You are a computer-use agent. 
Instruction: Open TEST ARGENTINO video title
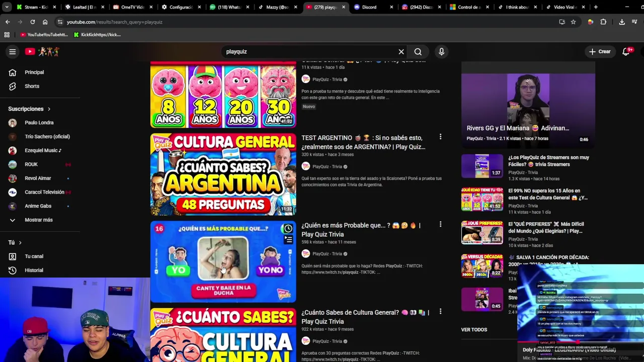(x=363, y=142)
